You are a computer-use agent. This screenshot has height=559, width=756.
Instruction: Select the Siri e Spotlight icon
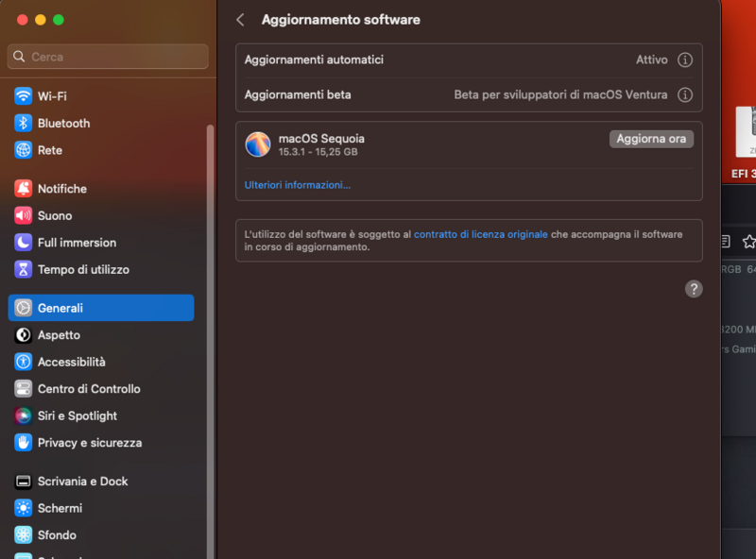point(21,415)
